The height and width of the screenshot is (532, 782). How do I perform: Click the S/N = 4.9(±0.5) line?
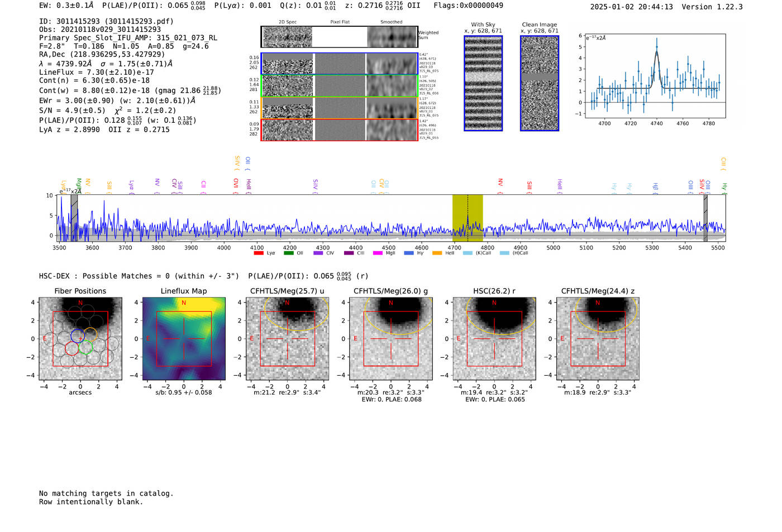(x=107, y=111)
